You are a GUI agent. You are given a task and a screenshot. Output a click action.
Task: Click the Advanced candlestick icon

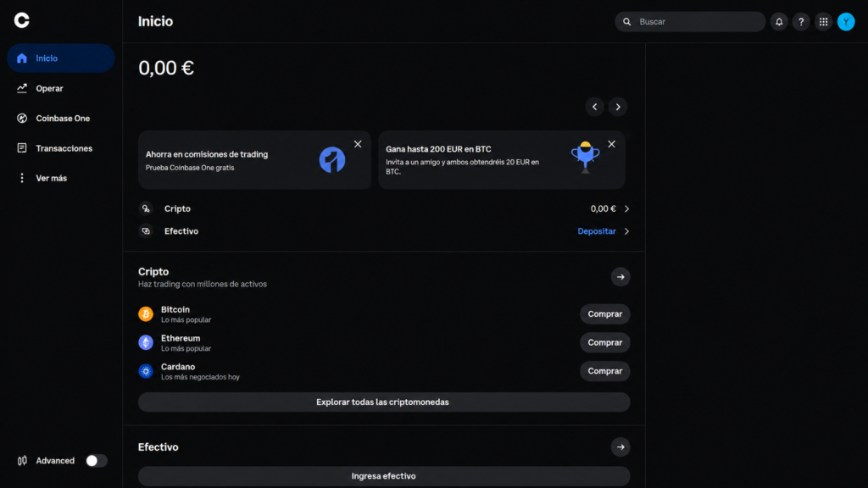pyautogui.click(x=22, y=460)
